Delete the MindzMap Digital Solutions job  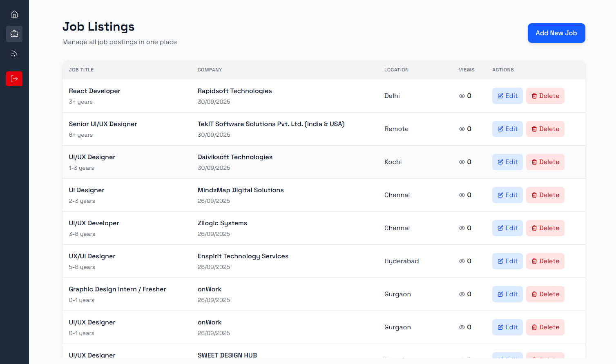(x=545, y=195)
